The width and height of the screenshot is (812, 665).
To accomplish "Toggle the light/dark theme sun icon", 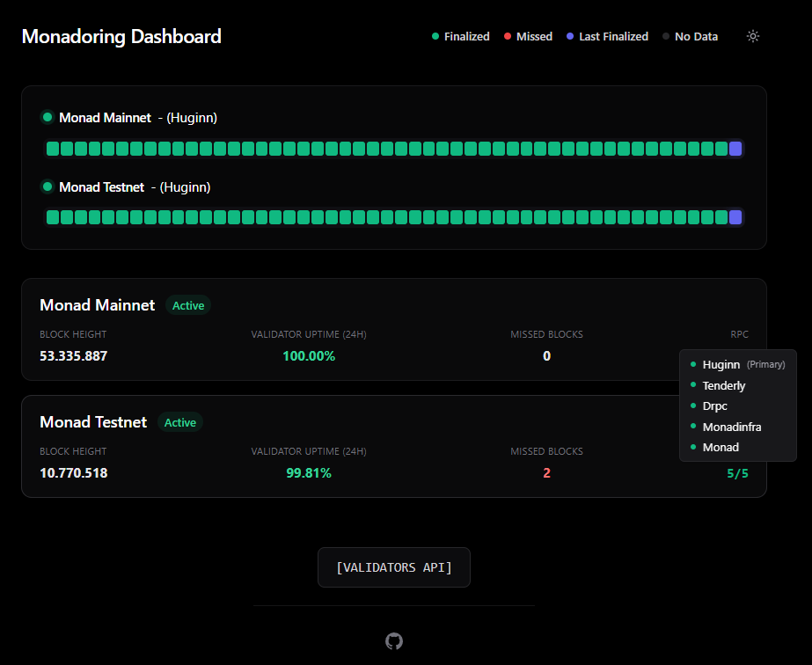I will click(752, 36).
